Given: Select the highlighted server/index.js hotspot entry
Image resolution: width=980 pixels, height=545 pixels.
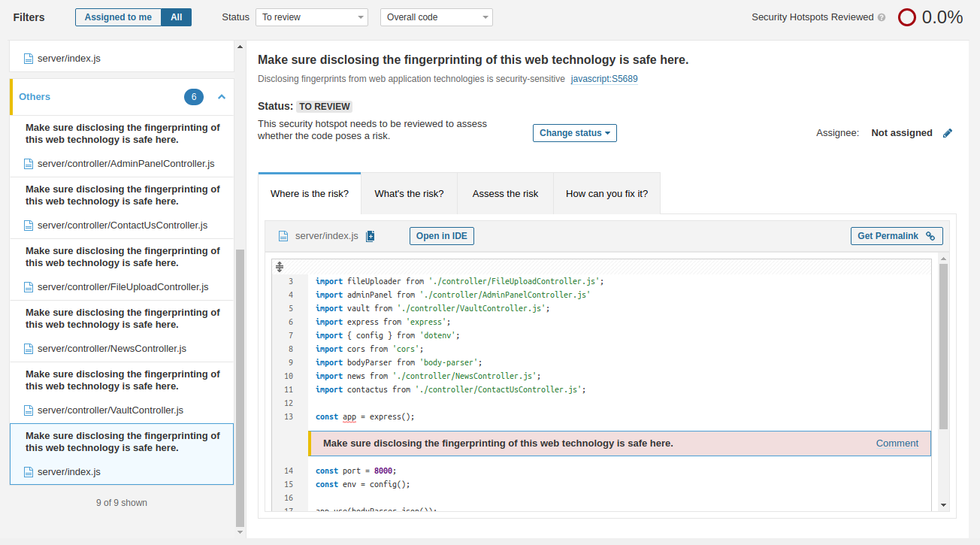Looking at the screenshot, I should point(121,453).
